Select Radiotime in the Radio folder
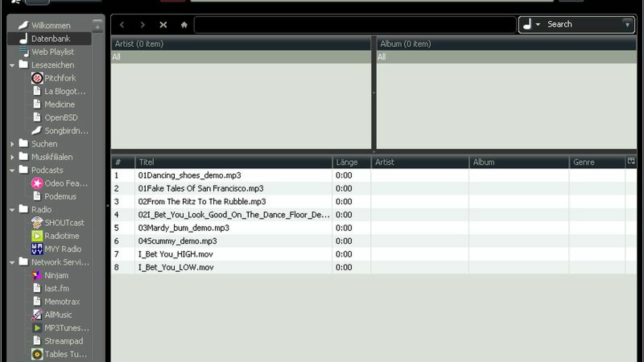Screen dimensions: 644x362 coord(61,236)
